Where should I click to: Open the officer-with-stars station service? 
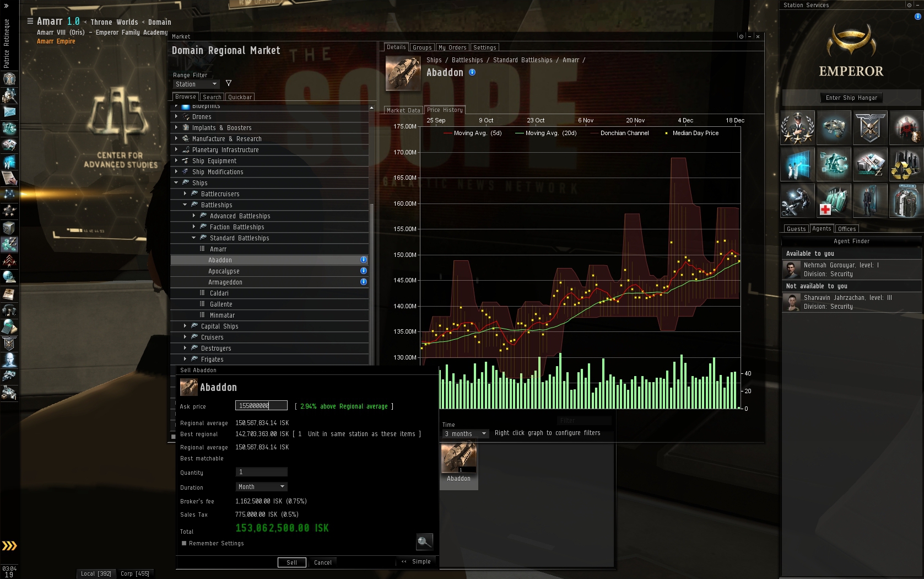pyautogui.click(x=797, y=127)
